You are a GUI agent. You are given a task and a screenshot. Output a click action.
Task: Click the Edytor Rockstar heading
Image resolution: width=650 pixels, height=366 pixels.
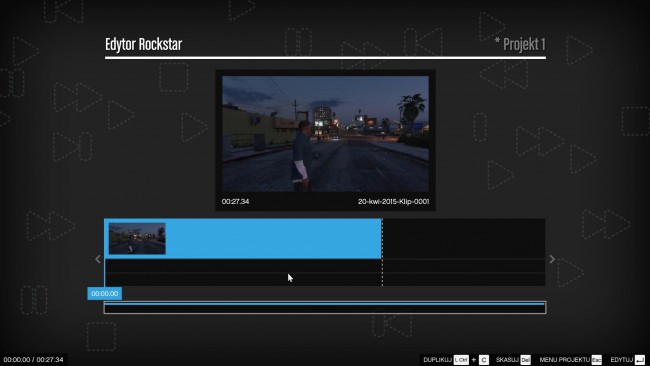[x=143, y=44]
